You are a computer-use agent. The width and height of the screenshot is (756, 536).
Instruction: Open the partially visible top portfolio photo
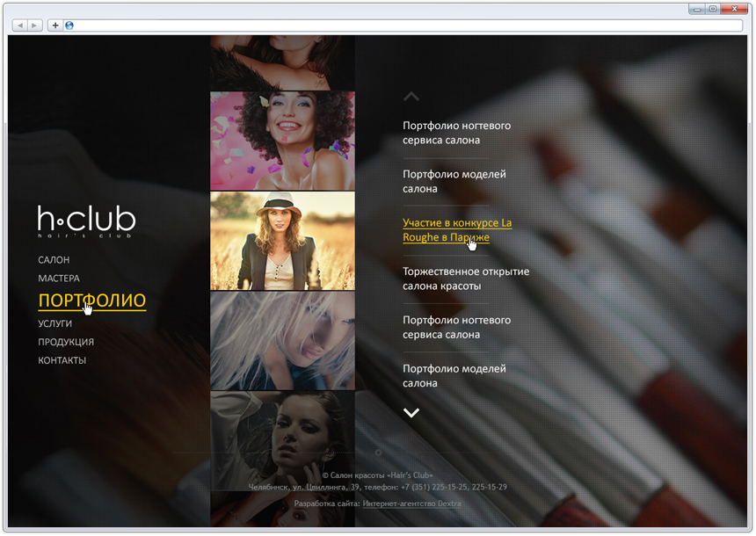[x=282, y=62]
